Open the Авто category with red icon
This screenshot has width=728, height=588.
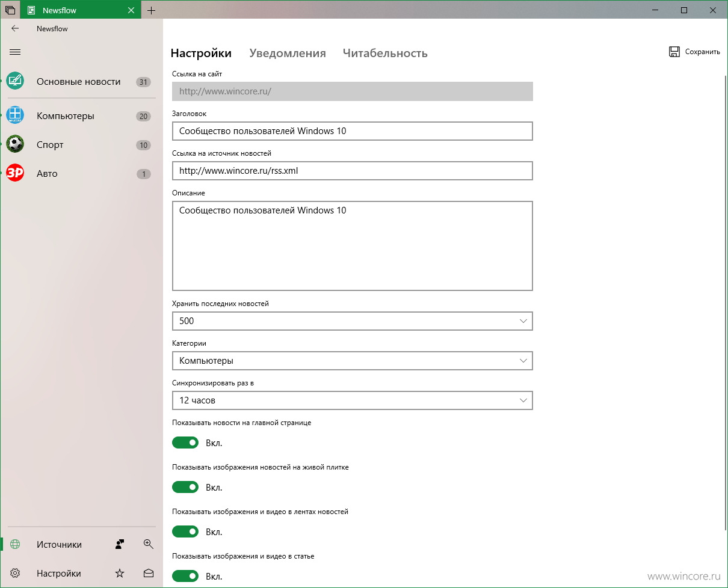point(81,174)
